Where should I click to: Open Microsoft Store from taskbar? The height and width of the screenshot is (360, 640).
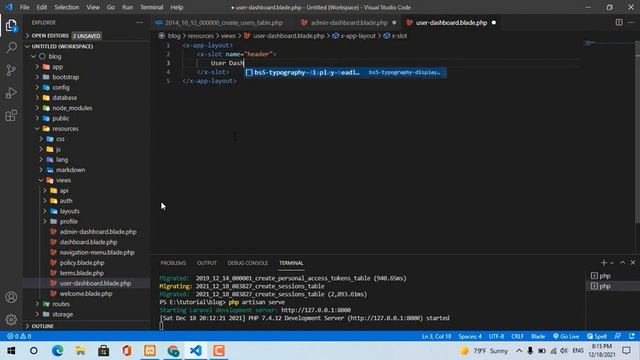pos(103,351)
